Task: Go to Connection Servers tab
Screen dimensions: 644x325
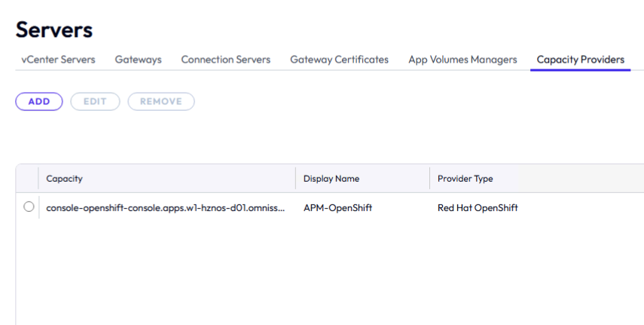Action: click(x=225, y=60)
